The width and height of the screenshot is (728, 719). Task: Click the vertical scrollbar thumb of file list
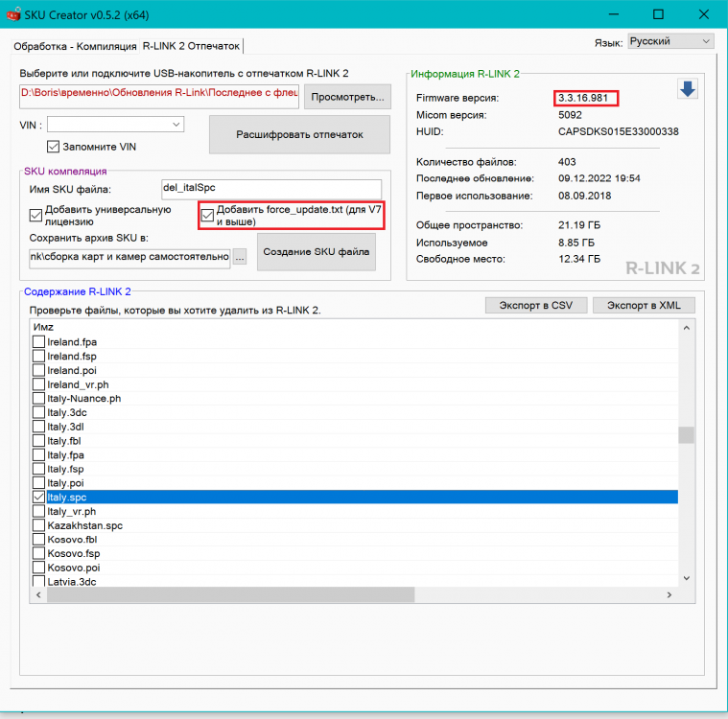pyautogui.click(x=686, y=435)
